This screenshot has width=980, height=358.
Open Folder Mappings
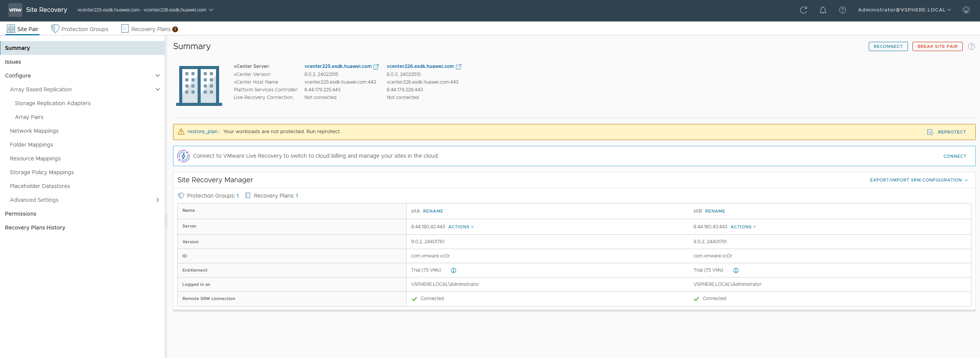tap(31, 145)
